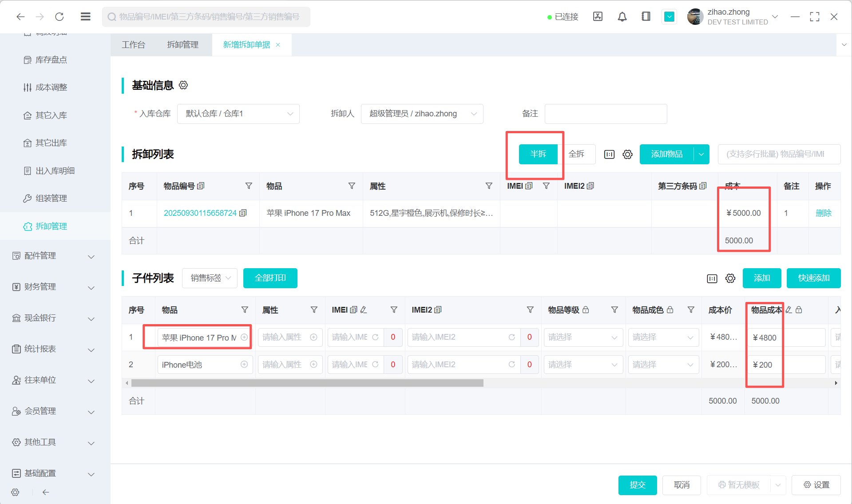Click the horizontal scrollbar in 子件列表
This screenshot has width=852, height=504.
[x=307, y=383]
